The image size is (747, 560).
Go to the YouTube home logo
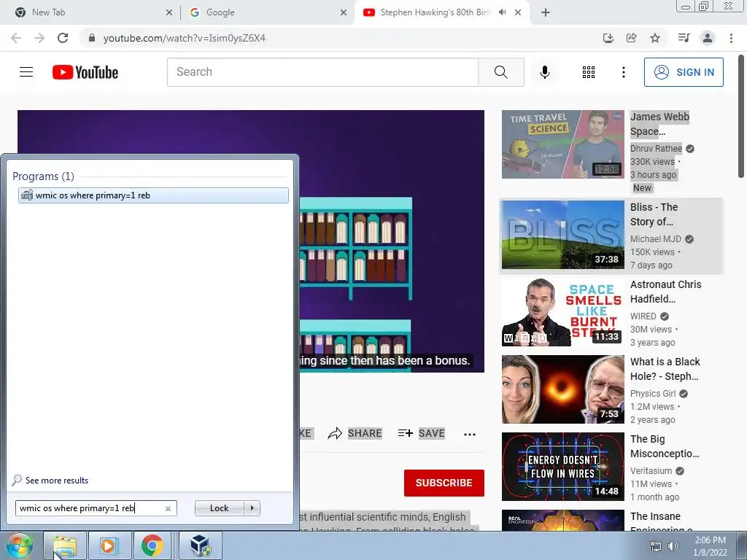pyautogui.click(x=85, y=72)
